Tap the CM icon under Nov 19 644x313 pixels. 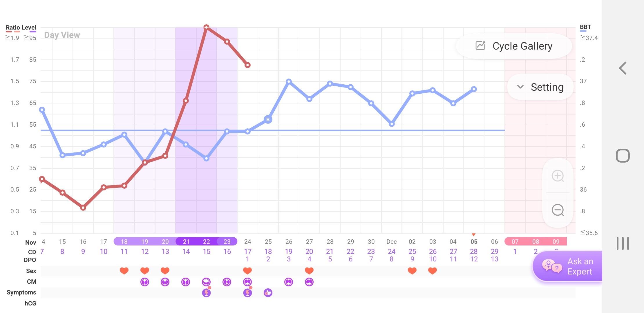click(145, 282)
